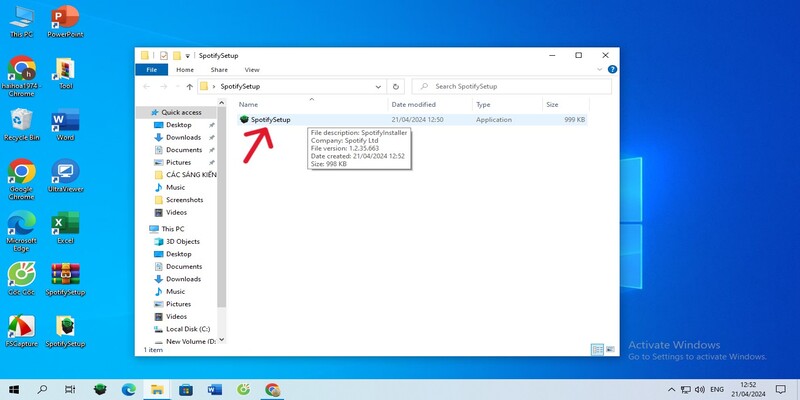Screen dimensions: 800x400
Task: Launch PowerPoint from the desktop
Action: (x=65, y=22)
